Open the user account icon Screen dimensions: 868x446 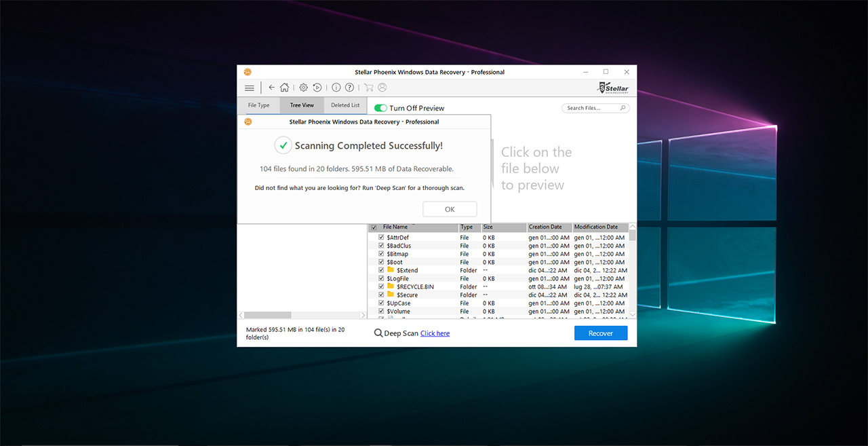pyautogui.click(x=382, y=88)
